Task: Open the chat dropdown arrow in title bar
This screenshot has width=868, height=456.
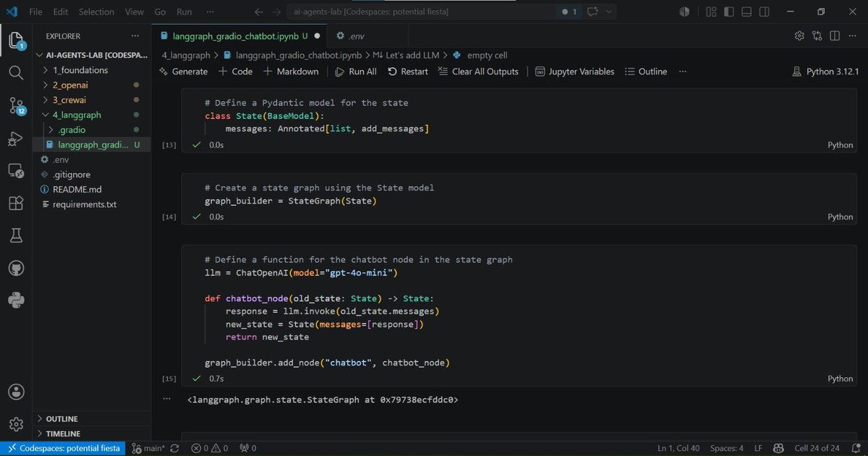Action: (x=610, y=12)
